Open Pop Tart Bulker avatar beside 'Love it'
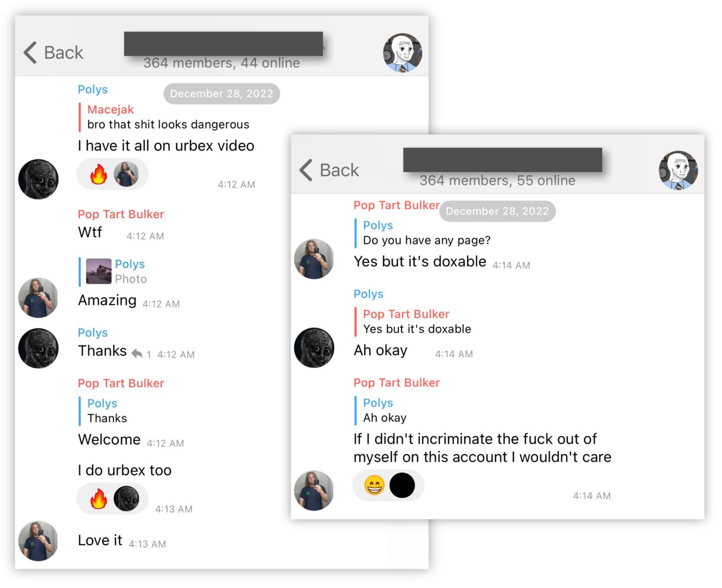The image size is (722, 588). point(38,541)
